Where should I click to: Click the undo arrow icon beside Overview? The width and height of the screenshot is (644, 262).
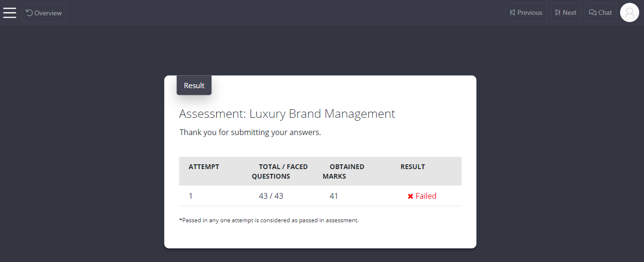[x=29, y=13]
